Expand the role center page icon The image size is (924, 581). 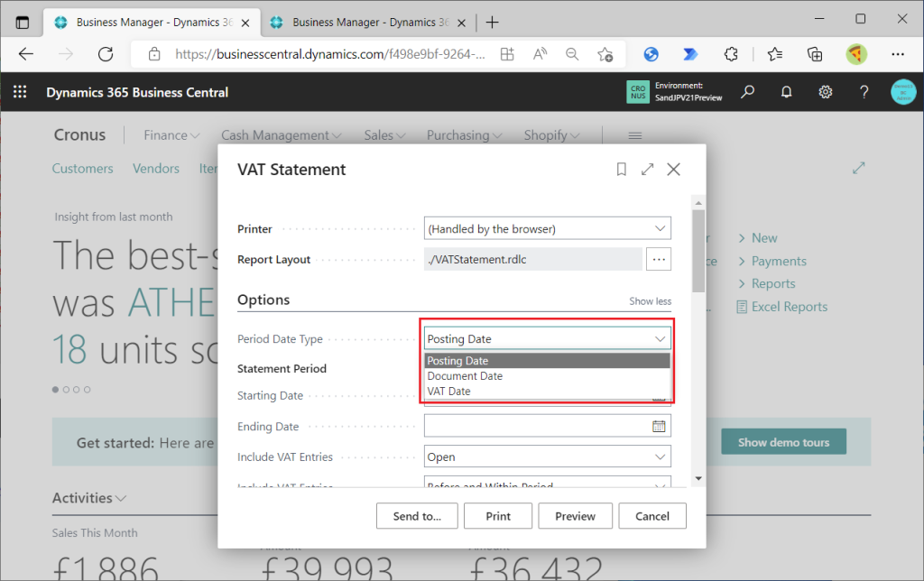pos(859,169)
